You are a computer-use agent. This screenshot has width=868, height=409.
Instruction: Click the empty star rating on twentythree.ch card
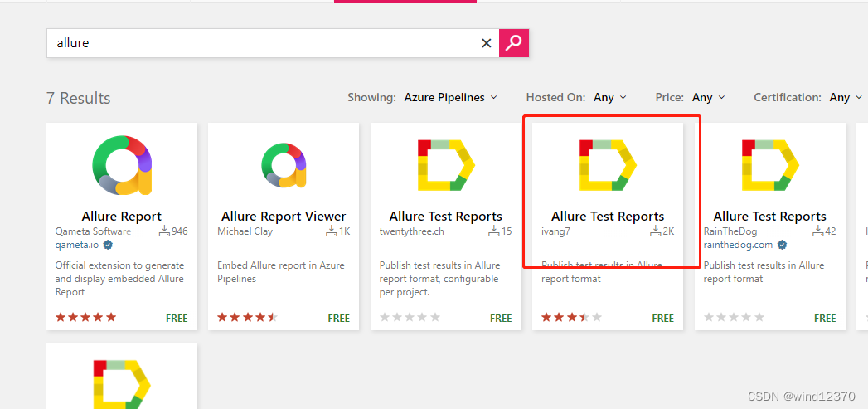click(410, 318)
